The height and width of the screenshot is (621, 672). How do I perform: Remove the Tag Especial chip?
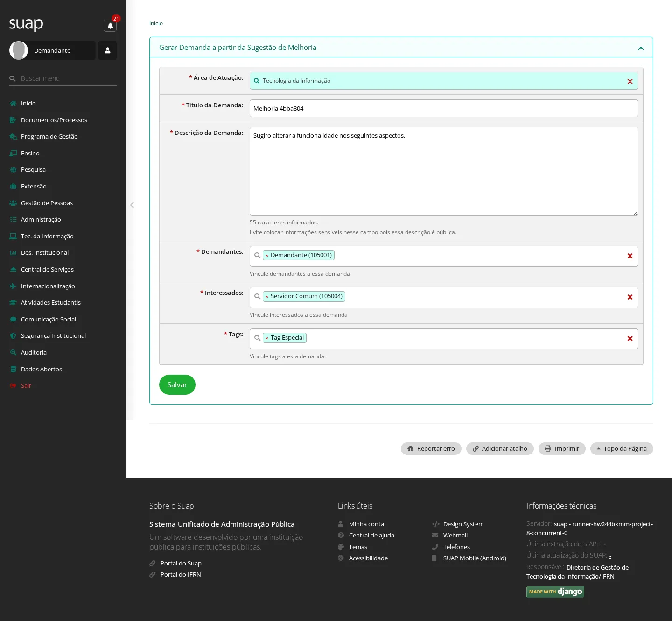(267, 338)
